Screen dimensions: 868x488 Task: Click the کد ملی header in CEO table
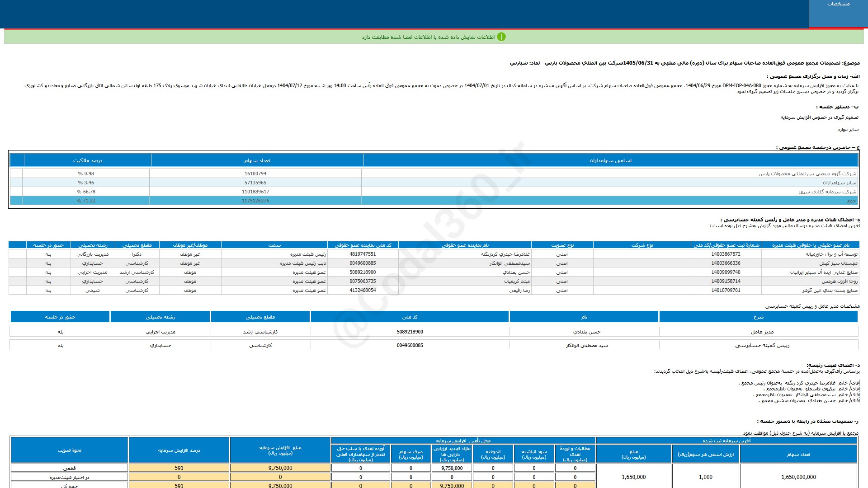click(410, 317)
